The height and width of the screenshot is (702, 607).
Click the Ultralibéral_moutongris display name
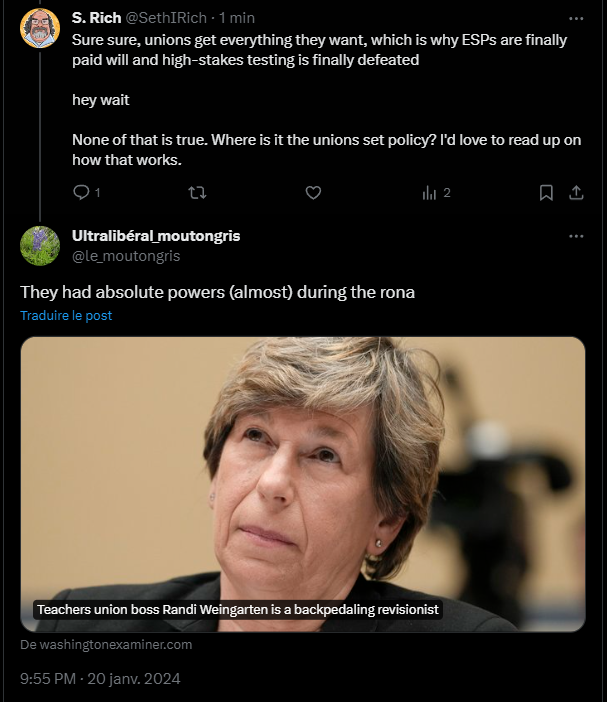(x=156, y=236)
